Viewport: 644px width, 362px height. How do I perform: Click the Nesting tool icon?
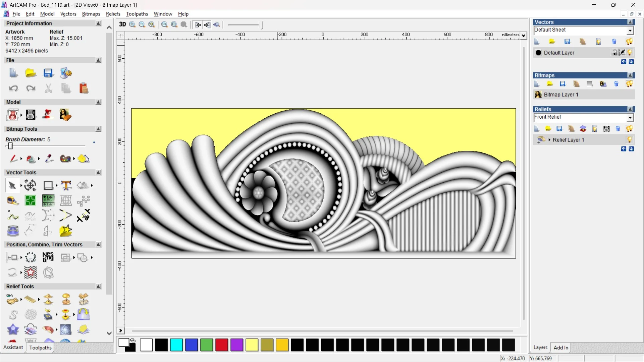[x=48, y=257]
